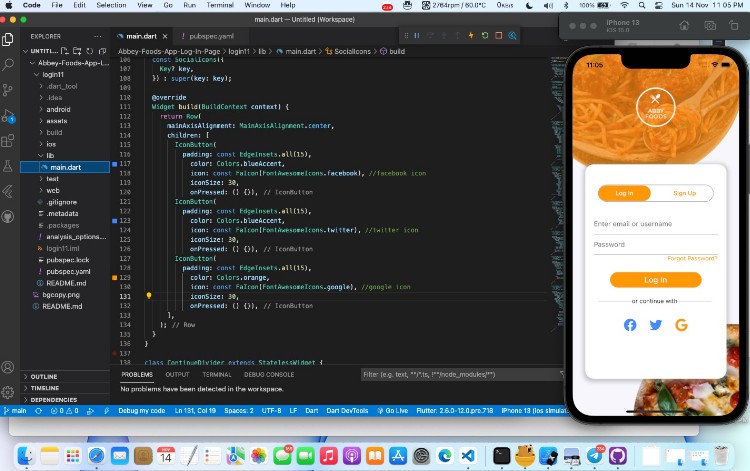
Task: Stop the debug session
Action: click(498, 35)
